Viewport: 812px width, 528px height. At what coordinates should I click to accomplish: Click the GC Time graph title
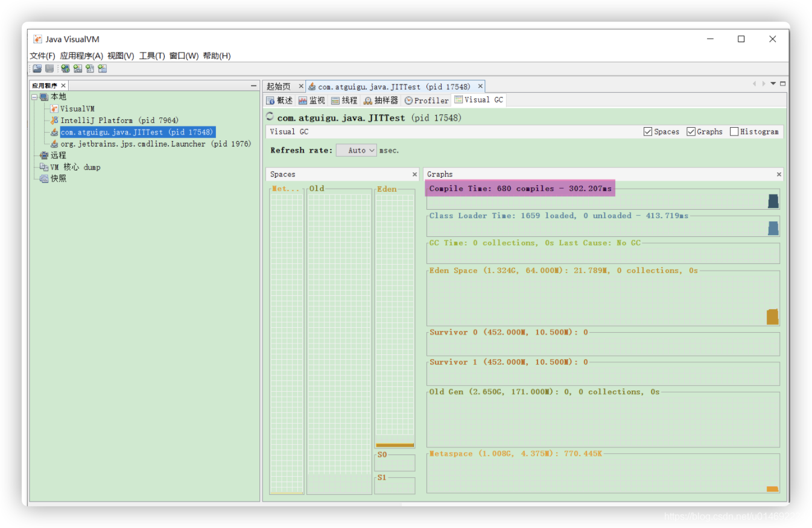[535, 243]
